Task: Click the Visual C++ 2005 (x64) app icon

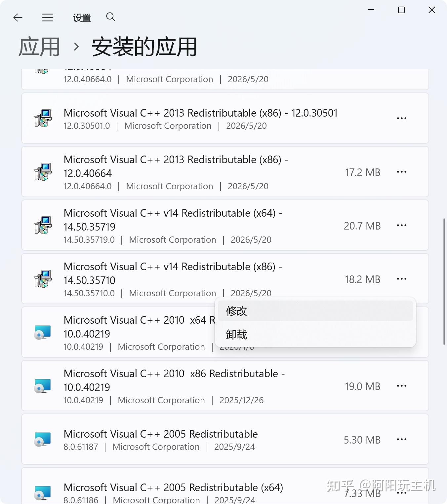Action: (x=43, y=493)
